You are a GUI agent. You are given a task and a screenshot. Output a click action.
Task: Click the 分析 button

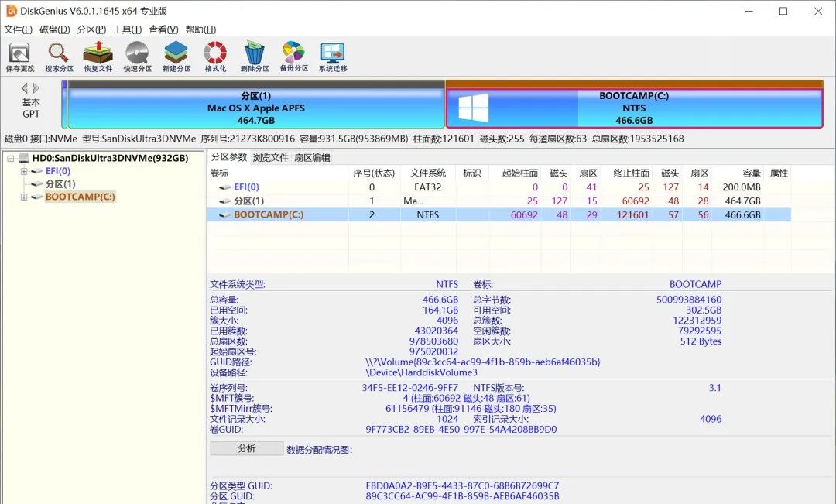247,448
